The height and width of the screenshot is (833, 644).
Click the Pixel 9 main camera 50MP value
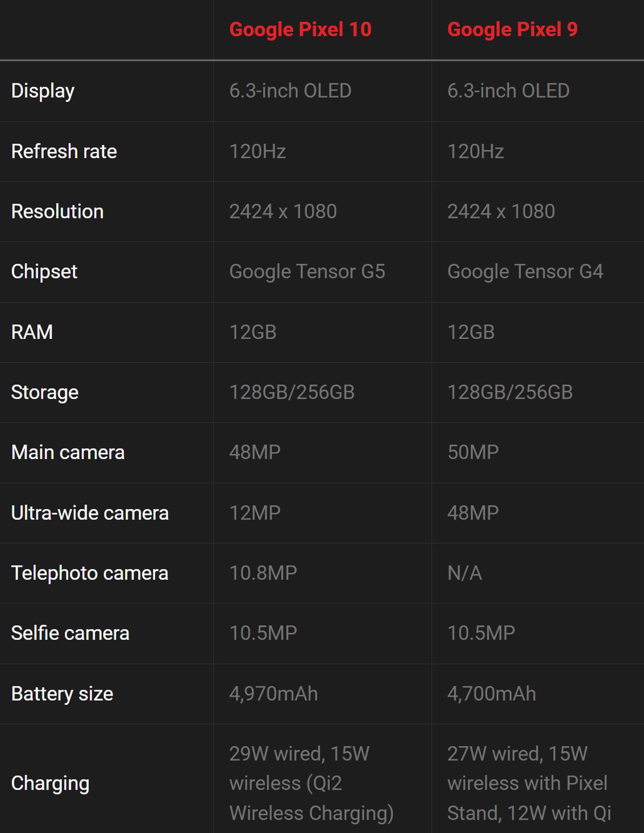(x=473, y=452)
